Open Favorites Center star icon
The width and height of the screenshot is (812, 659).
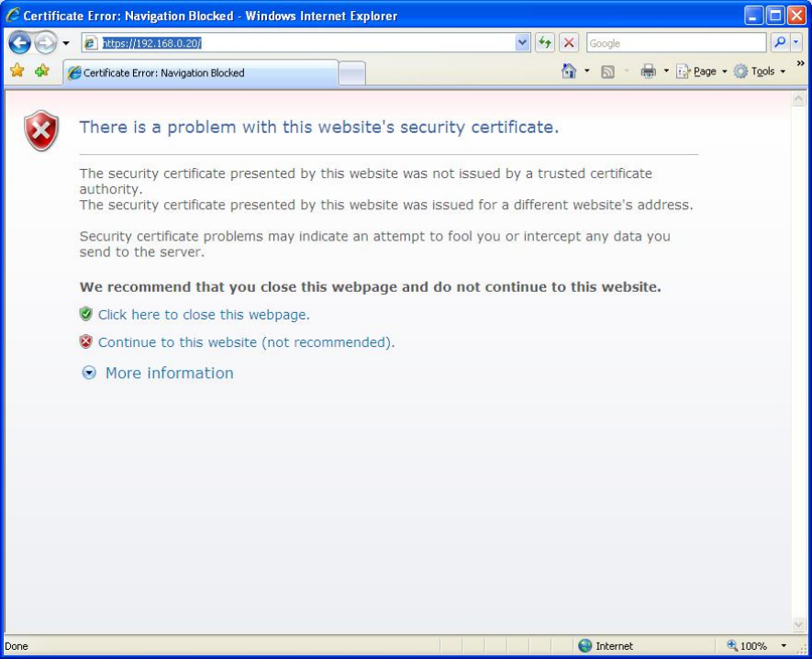pos(17,70)
